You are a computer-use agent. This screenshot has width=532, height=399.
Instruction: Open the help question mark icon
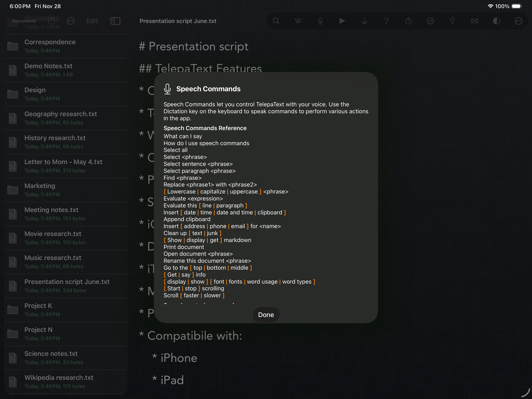[x=386, y=21]
